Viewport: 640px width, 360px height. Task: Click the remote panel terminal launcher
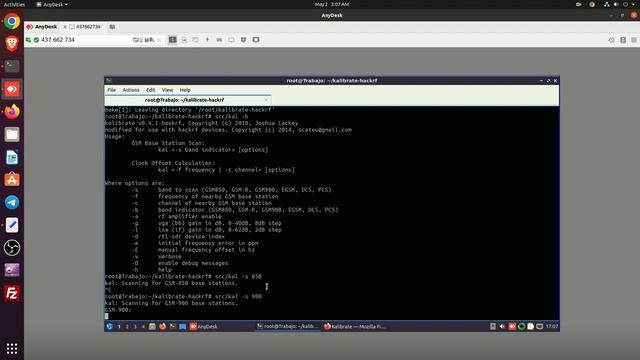point(173,326)
